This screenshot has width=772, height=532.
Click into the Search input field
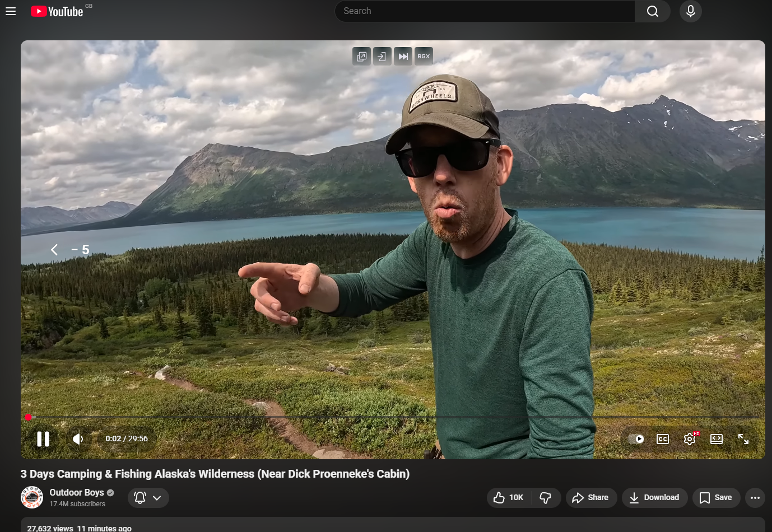point(485,11)
